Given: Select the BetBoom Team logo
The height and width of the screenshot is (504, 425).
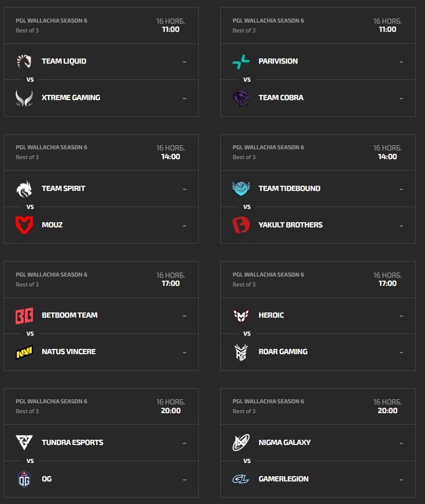Looking at the screenshot, I should 24,315.
